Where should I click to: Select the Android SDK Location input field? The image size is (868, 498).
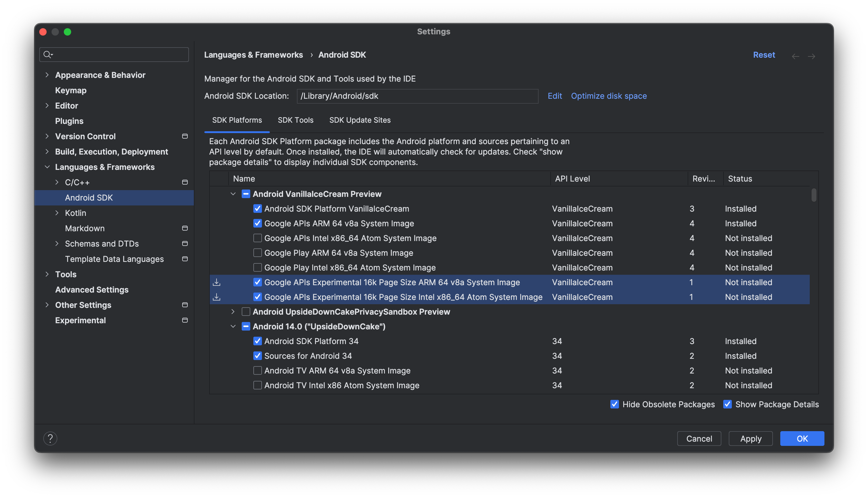[x=417, y=95]
